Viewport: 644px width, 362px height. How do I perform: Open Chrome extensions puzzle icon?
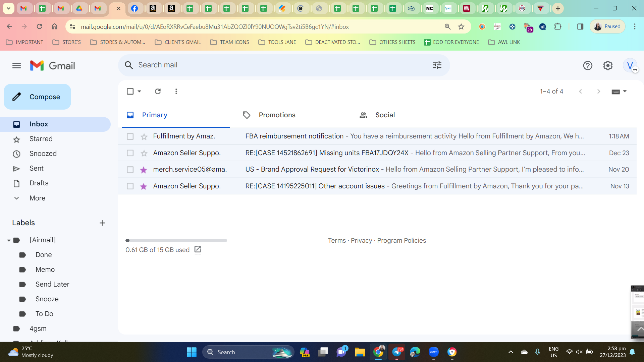(558, 26)
